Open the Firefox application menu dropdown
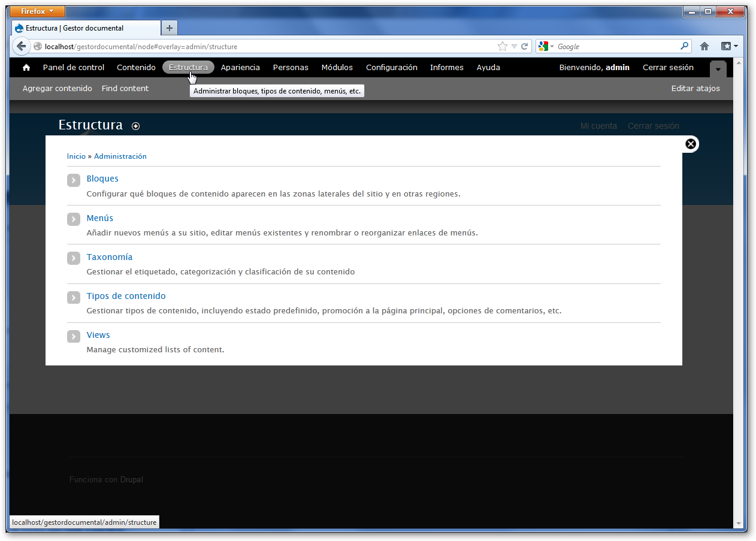 click(x=37, y=11)
